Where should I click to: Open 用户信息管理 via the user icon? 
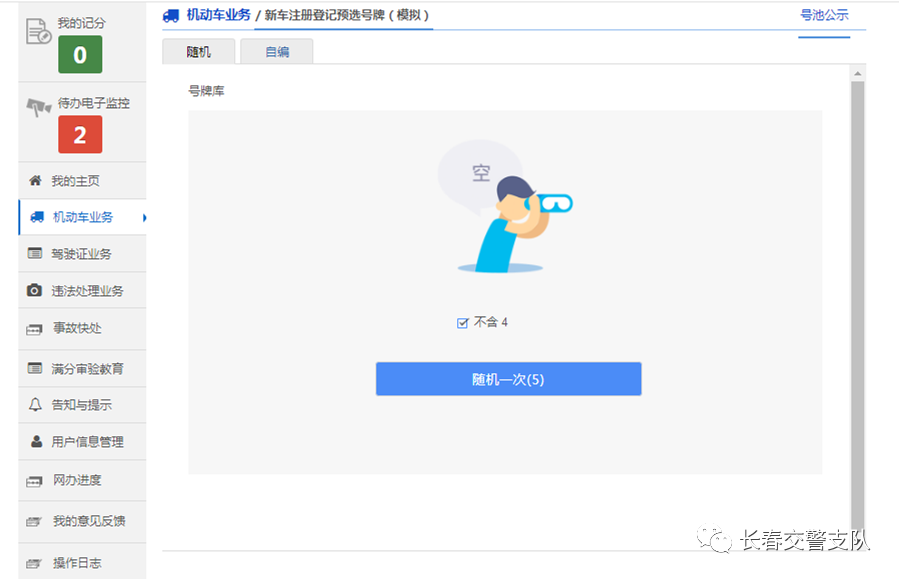click(x=36, y=441)
